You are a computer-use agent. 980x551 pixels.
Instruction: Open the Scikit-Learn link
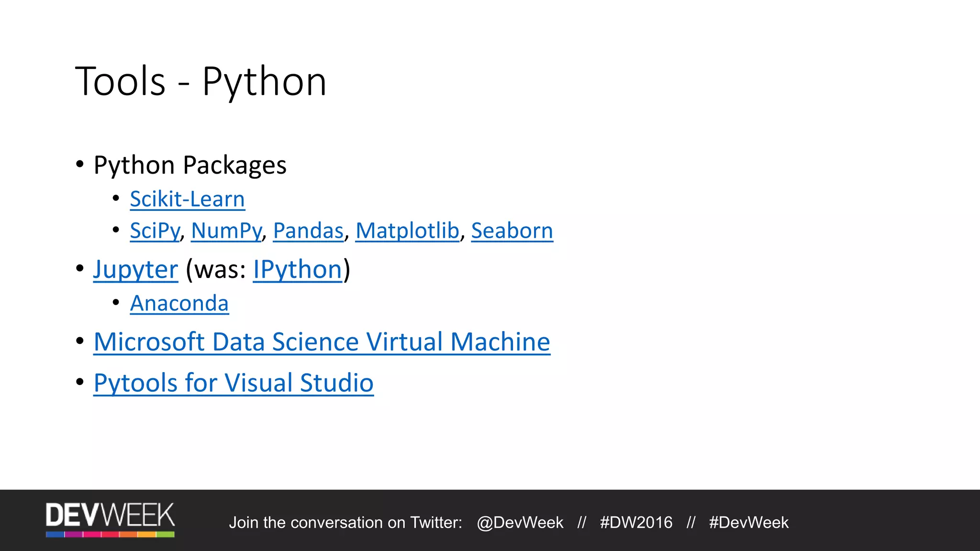click(187, 199)
